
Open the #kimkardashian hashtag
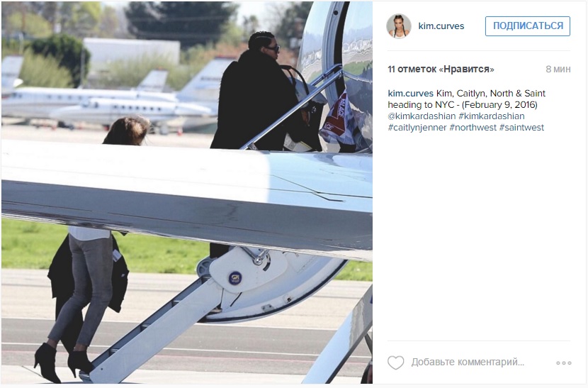pyautogui.click(x=491, y=116)
